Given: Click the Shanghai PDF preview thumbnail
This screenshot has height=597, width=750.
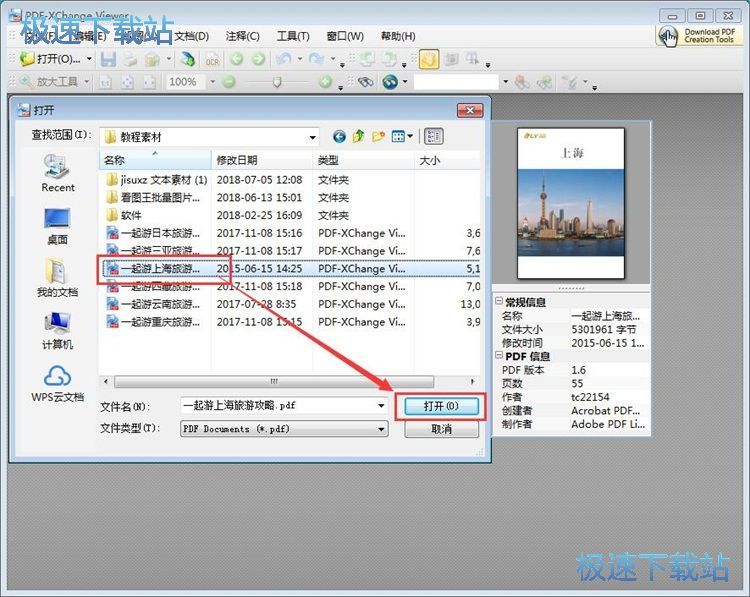Looking at the screenshot, I should 571,203.
